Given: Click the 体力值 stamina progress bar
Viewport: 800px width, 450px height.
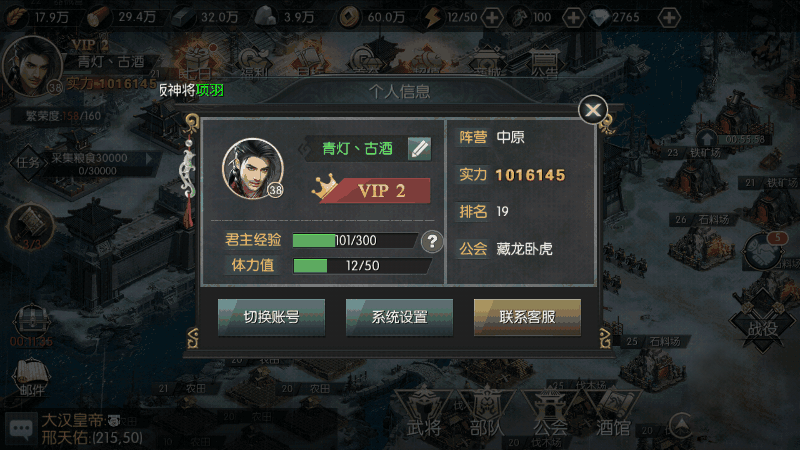Looking at the screenshot, I should [x=362, y=266].
